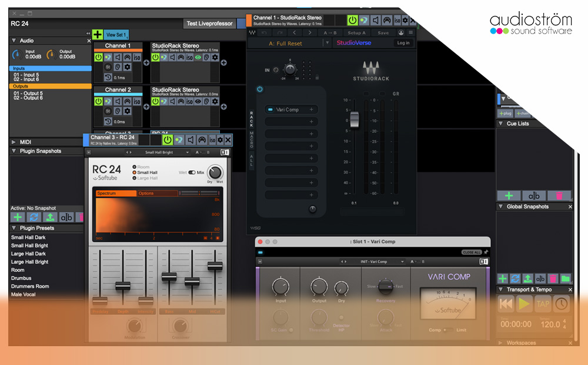Toggle the green power button on RC 24
The width and height of the screenshot is (588, 365).
point(168,140)
